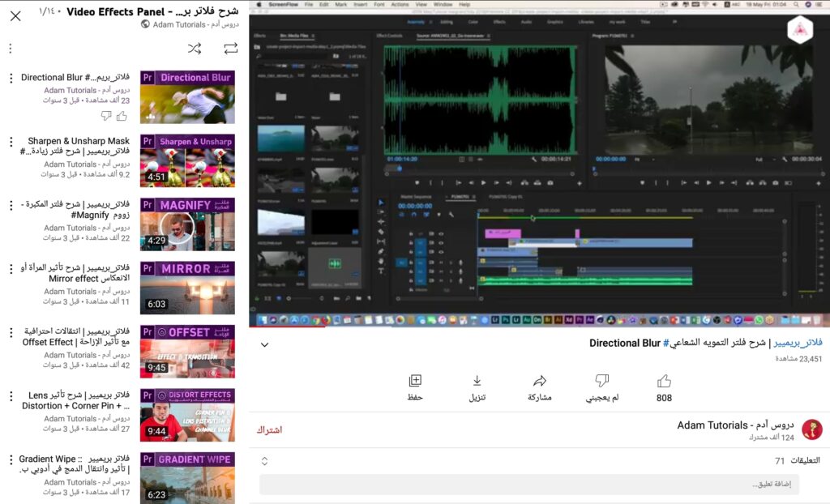Expand the video description chevron
Viewport: 830px width, 504px height.
pyautogui.click(x=263, y=344)
